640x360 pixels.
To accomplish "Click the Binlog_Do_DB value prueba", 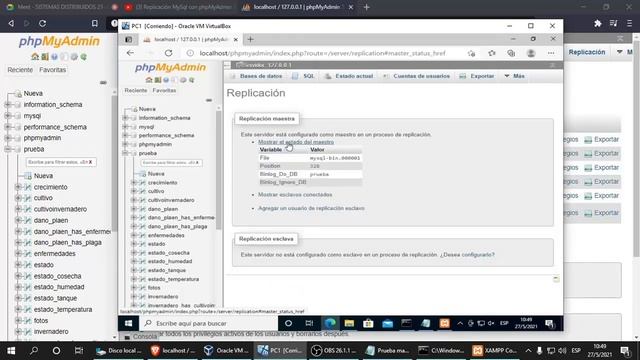I will pos(319,174).
